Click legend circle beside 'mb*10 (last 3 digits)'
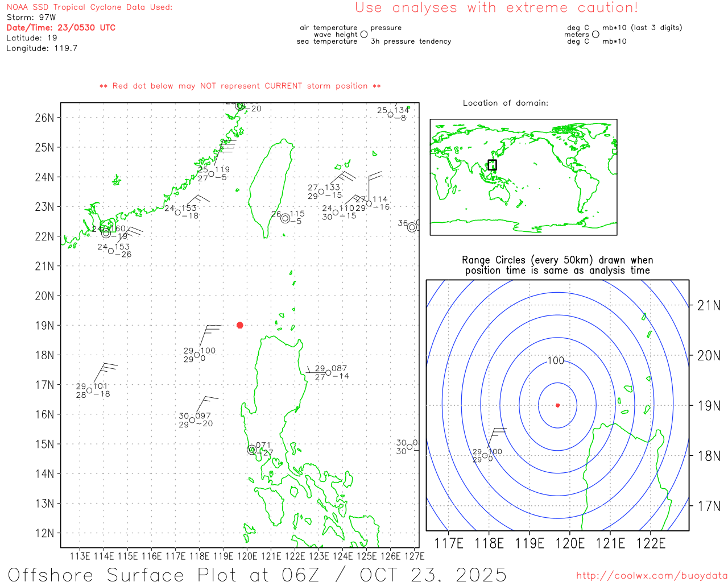This screenshot has width=728, height=582. 595,34
